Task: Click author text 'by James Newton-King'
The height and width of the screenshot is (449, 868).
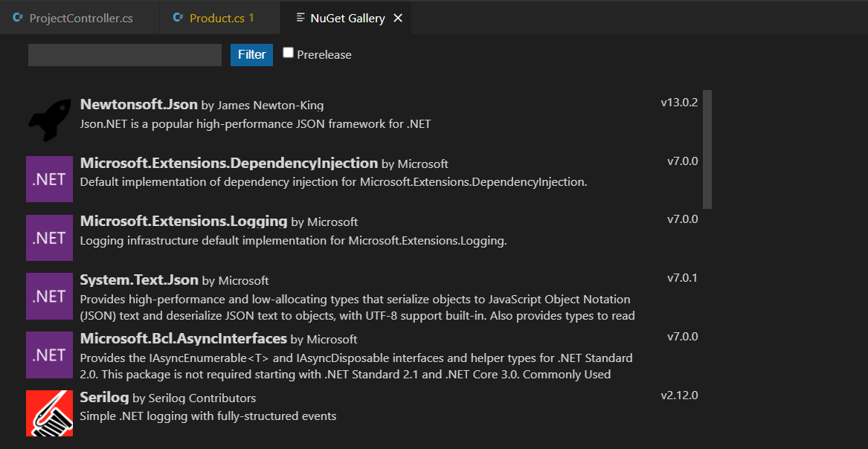Action: (263, 105)
